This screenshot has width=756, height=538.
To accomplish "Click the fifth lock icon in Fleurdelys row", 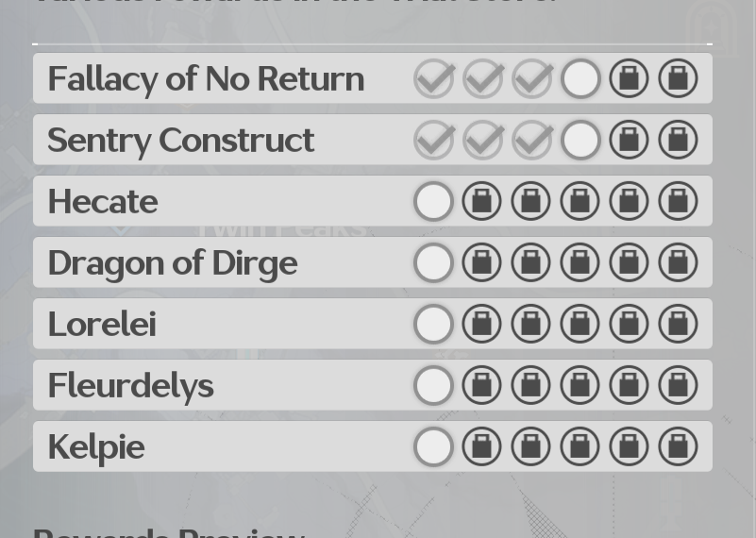I will click(x=629, y=385).
